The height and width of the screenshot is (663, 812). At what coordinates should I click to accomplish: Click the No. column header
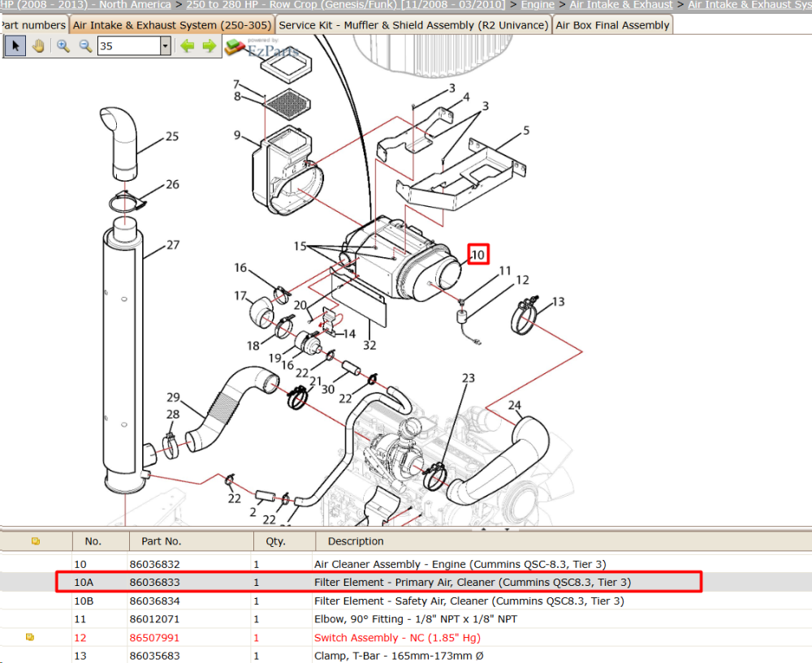pos(93,540)
